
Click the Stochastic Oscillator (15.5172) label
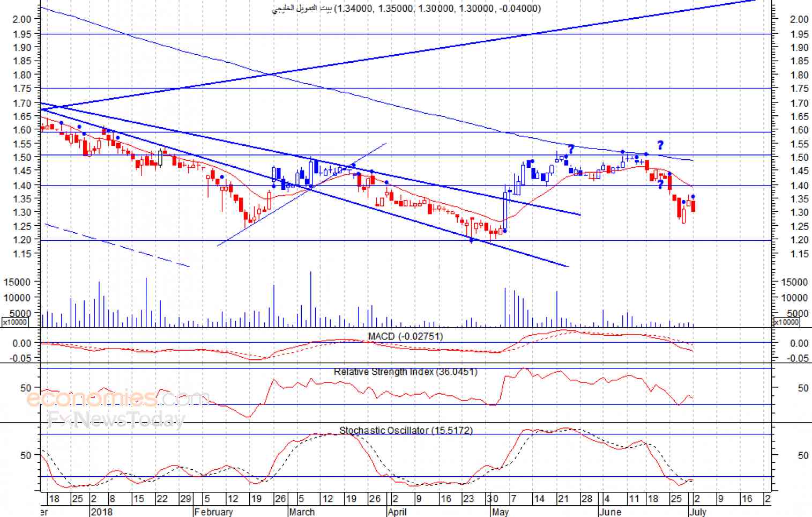coord(406,430)
